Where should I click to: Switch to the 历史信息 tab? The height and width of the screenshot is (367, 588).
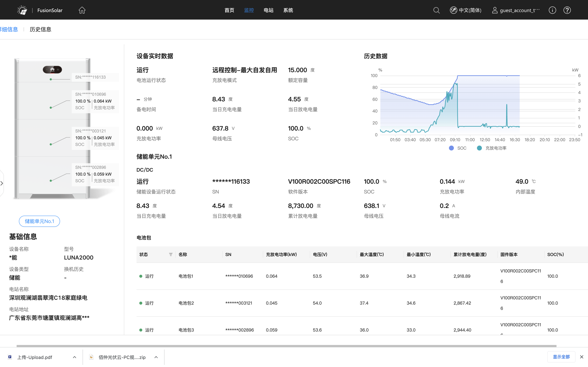40,29
